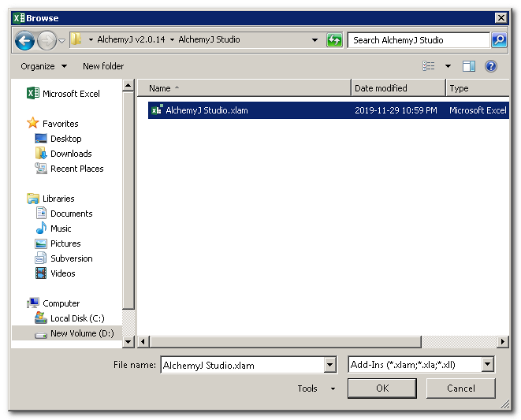Open the view options dropdown arrow

pos(448,66)
